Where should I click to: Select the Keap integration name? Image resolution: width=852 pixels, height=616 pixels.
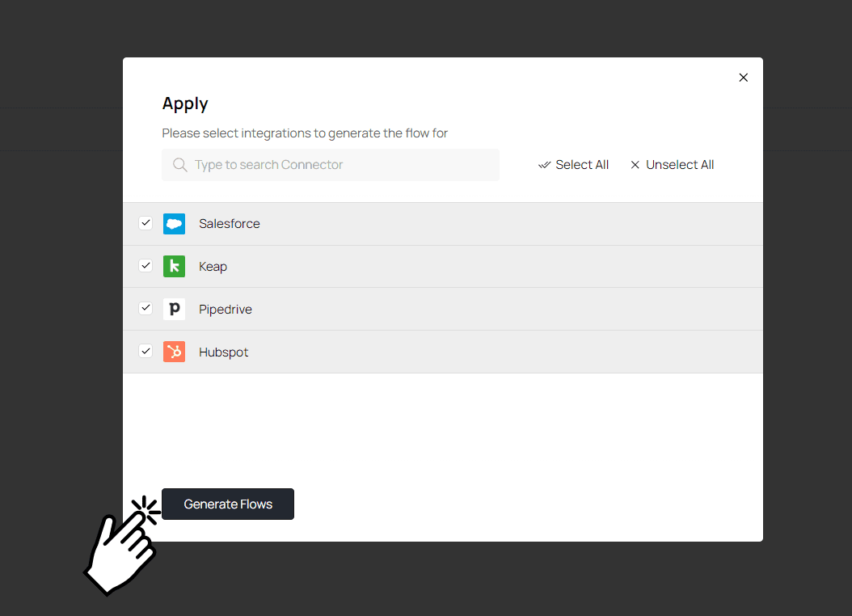point(213,266)
